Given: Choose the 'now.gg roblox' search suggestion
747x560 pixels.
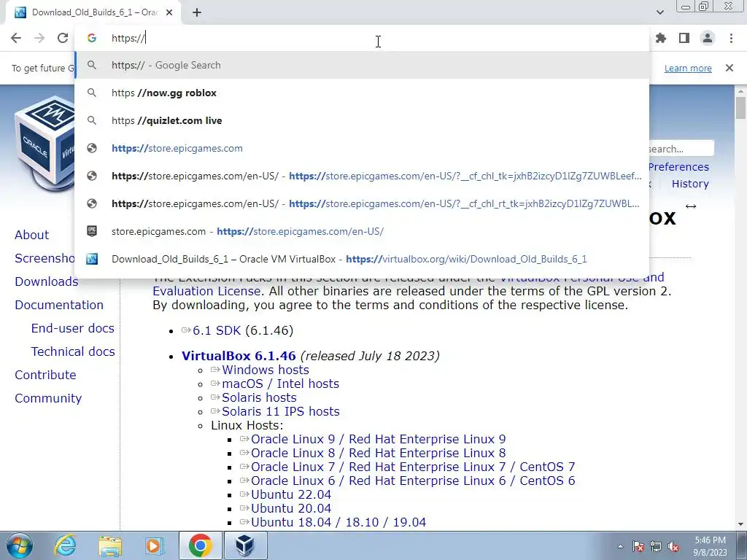Looking at the screenshot, I should (362, 93).
